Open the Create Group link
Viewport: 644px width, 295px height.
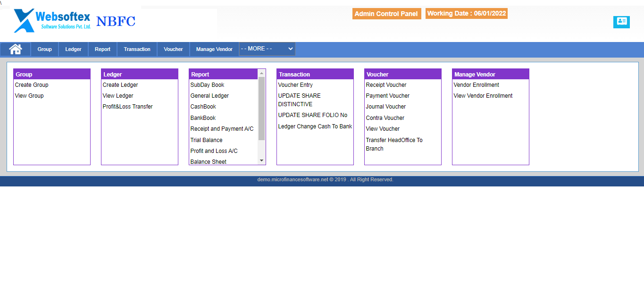32,85
